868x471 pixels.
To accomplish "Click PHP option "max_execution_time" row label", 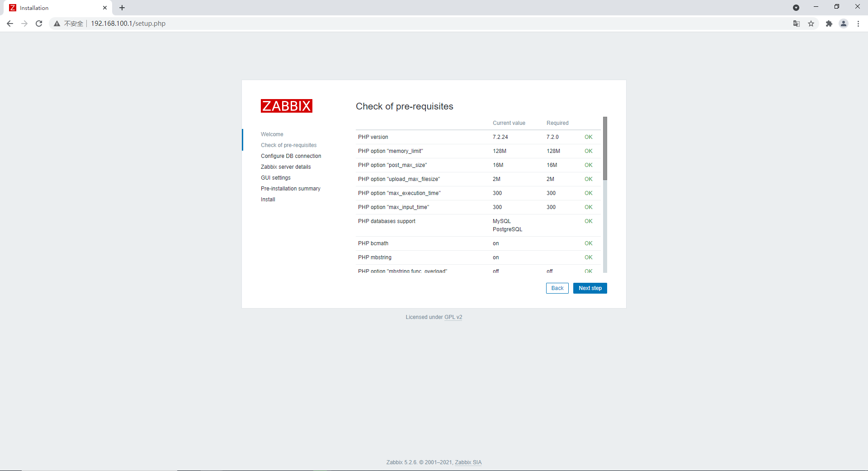I will pyautogui.click(x=399, y=193).
